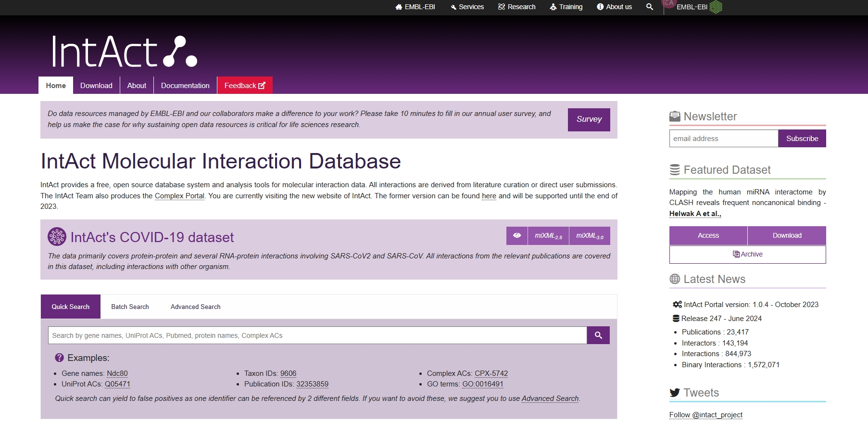868x424 pixels.
Task: Switch to the Batch Search tab
Action: (x=130, y=307)
